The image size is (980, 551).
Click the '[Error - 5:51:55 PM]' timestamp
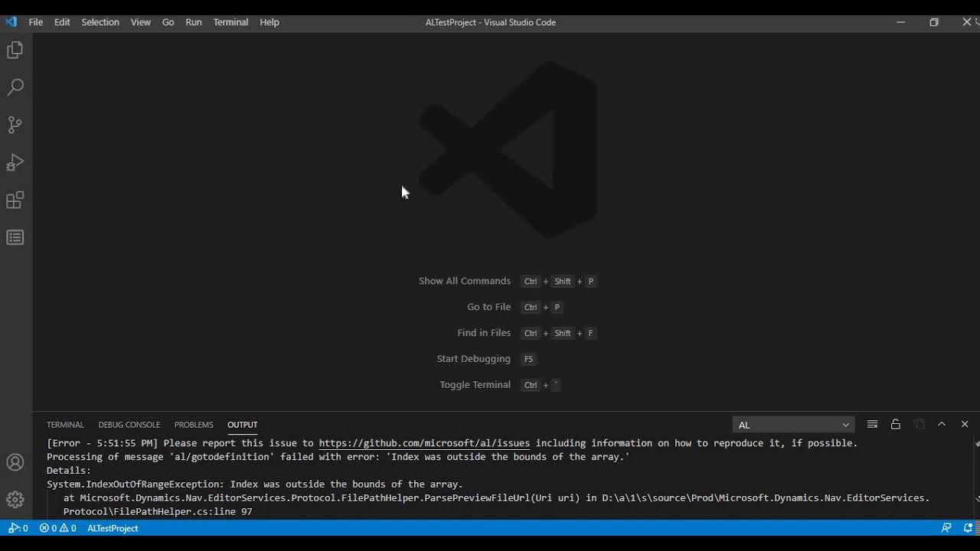[103, 443]
